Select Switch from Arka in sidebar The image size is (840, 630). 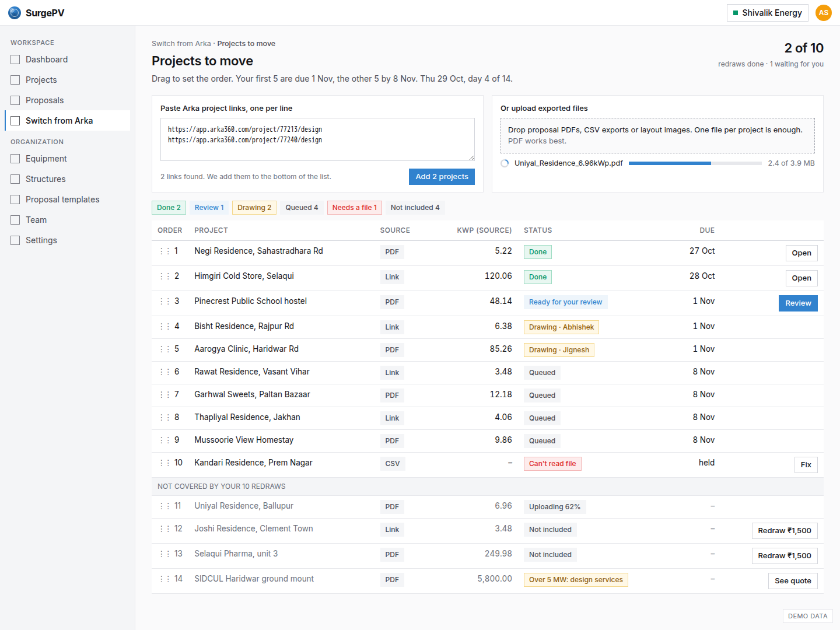[x=68, y=121]
